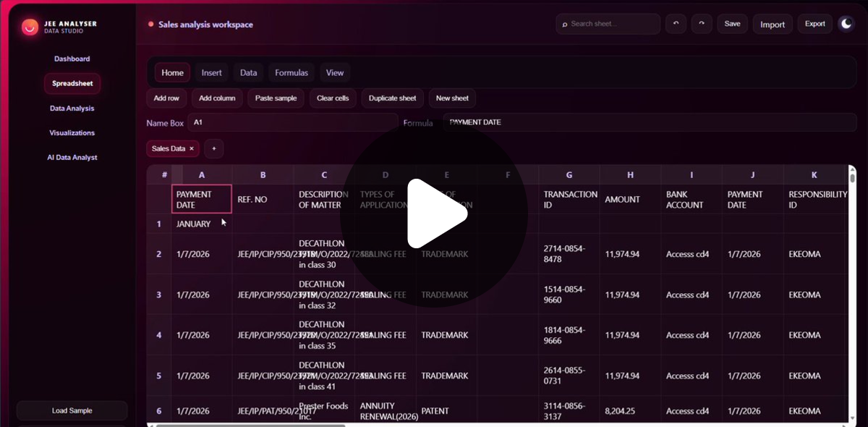Viewport: 868px width, 427px height.
Task: Toggle dark mode with the moon icon
Action: click(846, 24)
